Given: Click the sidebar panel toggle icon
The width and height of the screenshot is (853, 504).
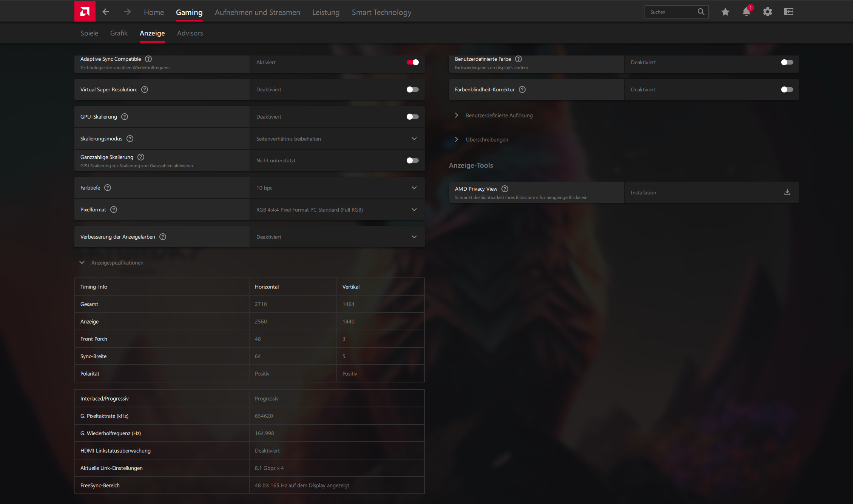Looking at the screenshot, I should click(788, 12).
